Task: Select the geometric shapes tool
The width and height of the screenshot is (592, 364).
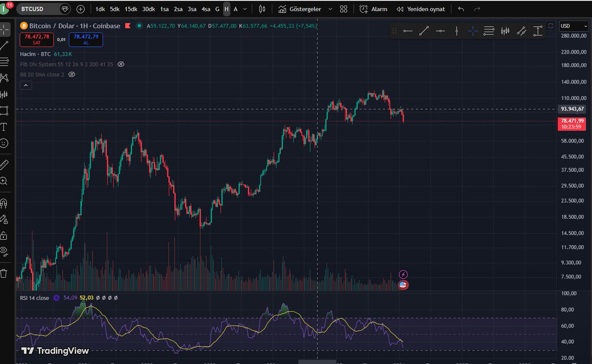Action: 4,110
